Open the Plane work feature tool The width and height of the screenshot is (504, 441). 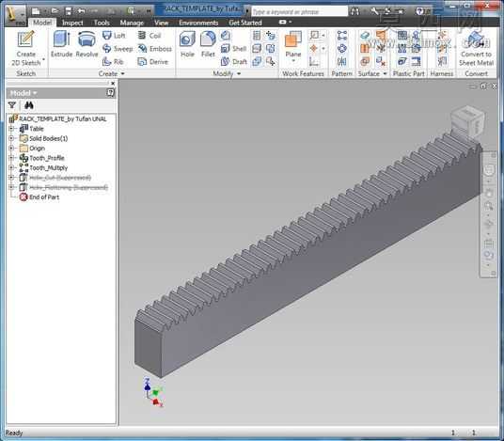293,45
